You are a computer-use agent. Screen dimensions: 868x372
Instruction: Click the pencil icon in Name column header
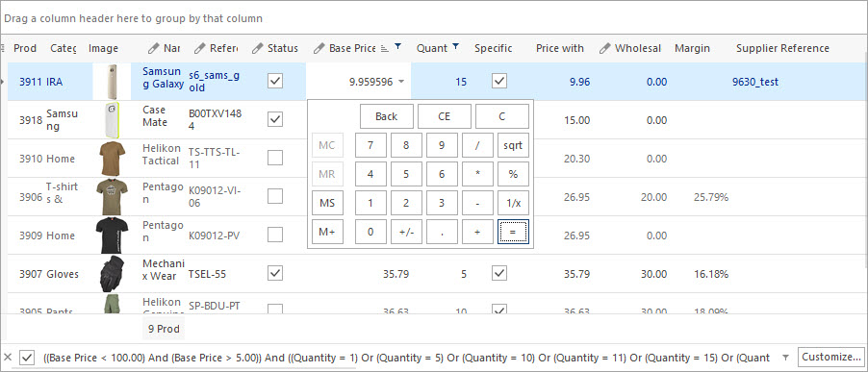153,49
